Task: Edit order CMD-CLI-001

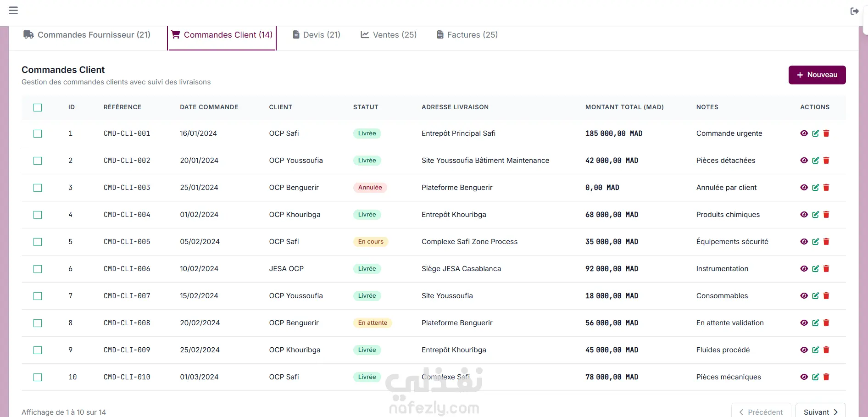Action: pos(815,133)
